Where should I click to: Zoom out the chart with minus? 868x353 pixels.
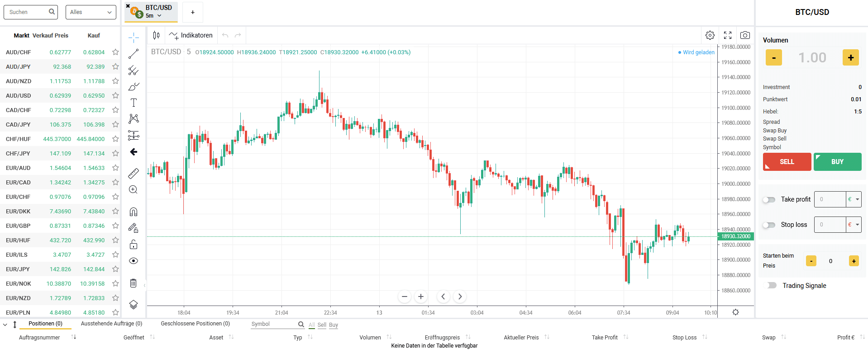tap(405, 297)
